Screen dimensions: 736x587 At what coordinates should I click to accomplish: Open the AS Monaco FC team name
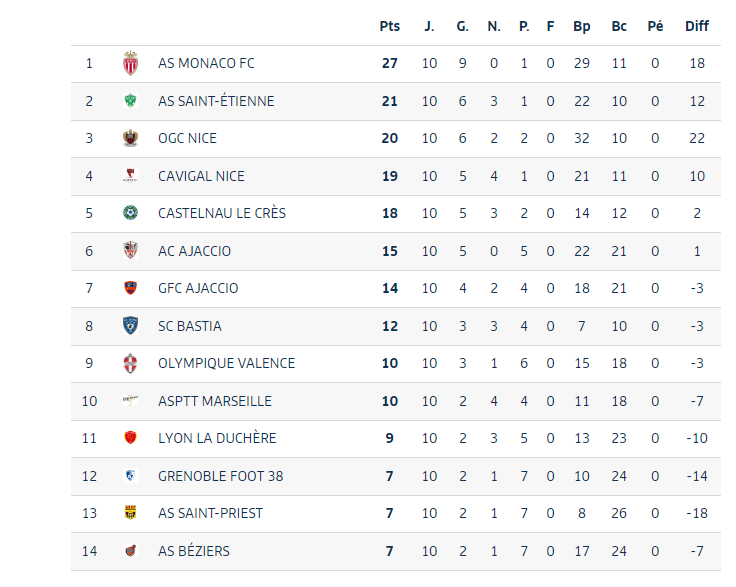[x=206, y=64]
